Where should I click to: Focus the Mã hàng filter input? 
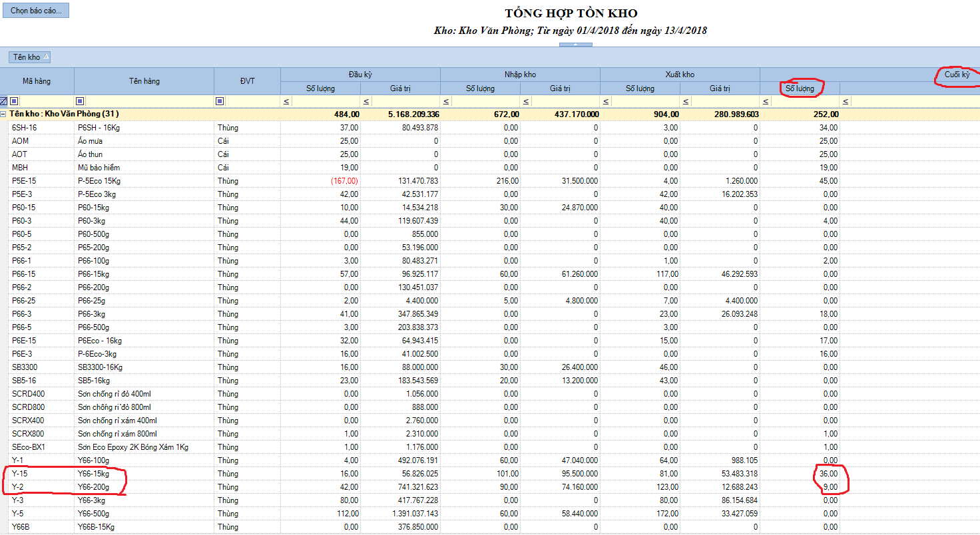(47, 101)
